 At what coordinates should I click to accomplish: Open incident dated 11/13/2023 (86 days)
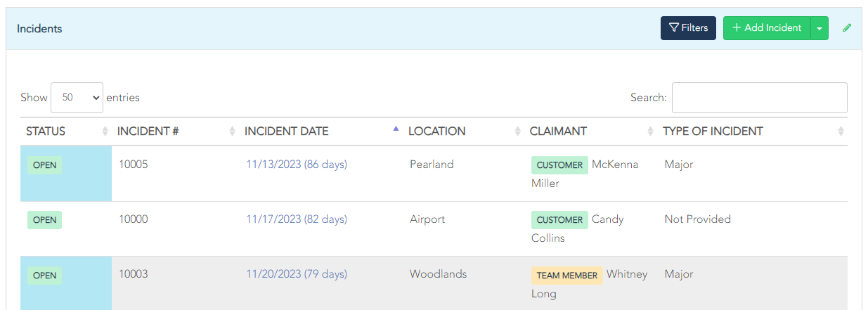point(297,164)
